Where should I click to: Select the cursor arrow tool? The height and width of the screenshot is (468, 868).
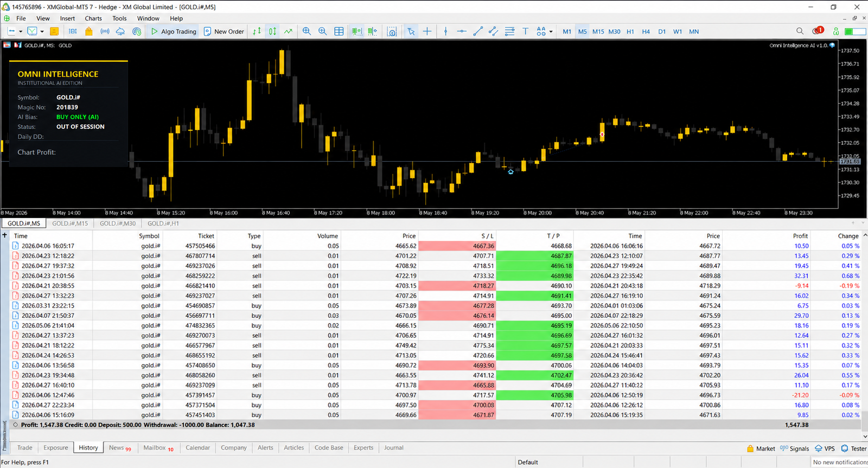[411, 31]
